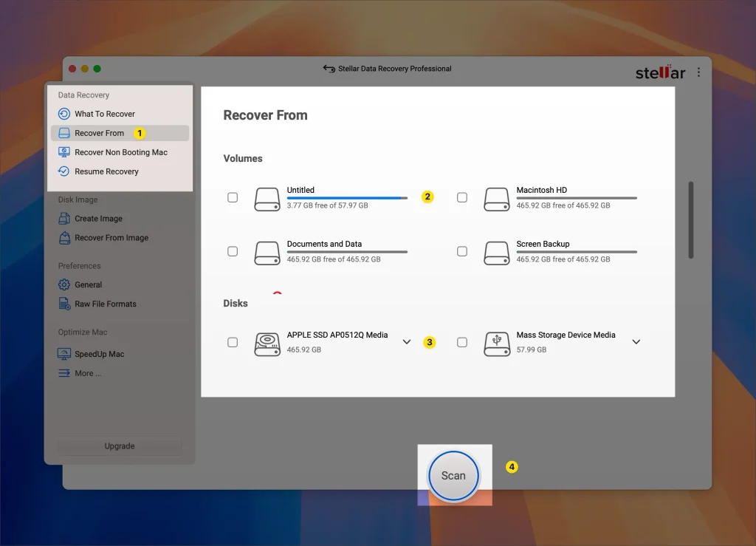This screenshot has width=756, height=546.
Task: Check the Macintosh HD volume
Action: pos(463,197)
